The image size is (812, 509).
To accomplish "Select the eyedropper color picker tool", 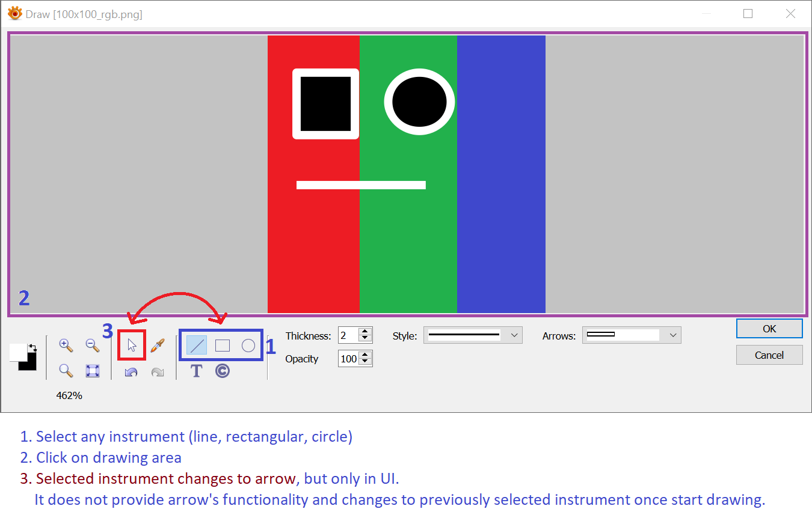I will [157, 346].
